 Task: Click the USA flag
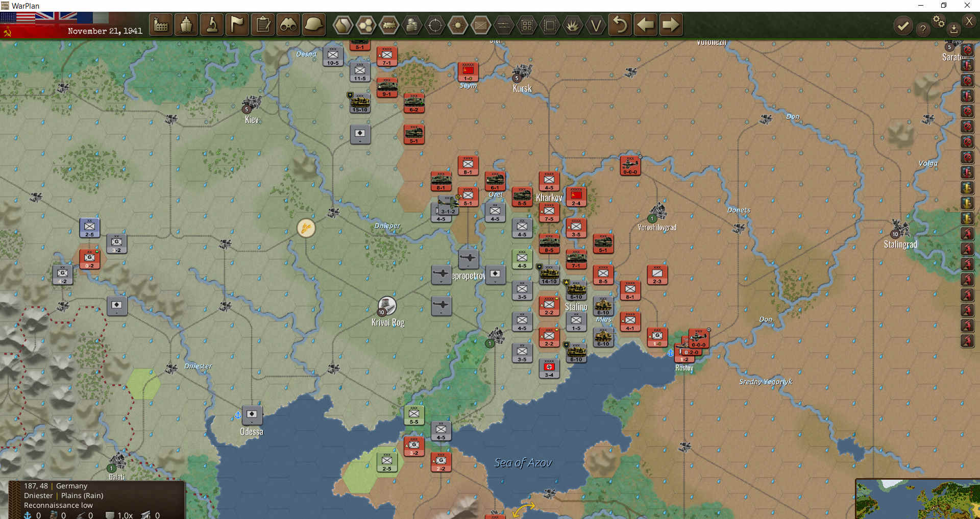[17, 18]
